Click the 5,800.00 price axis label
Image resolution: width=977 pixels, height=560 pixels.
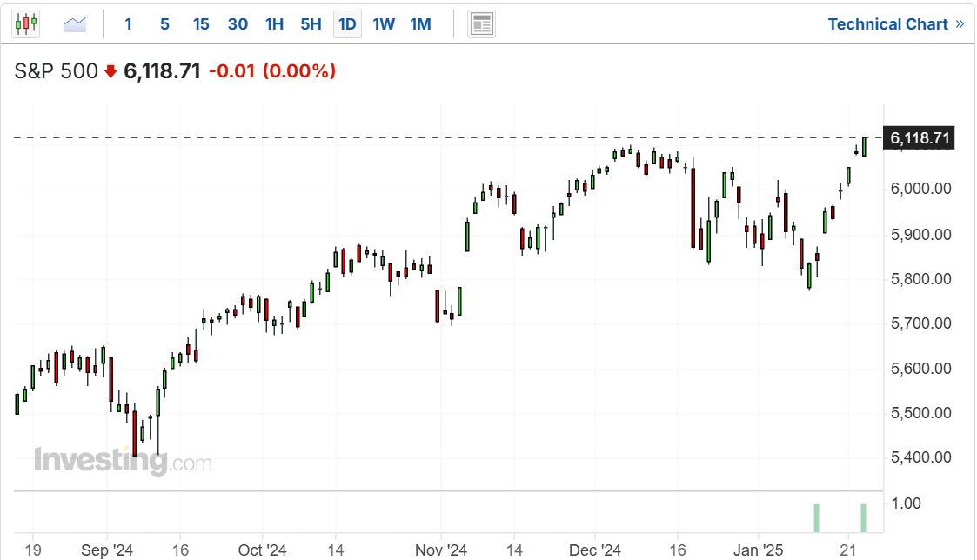click(921, 279)
